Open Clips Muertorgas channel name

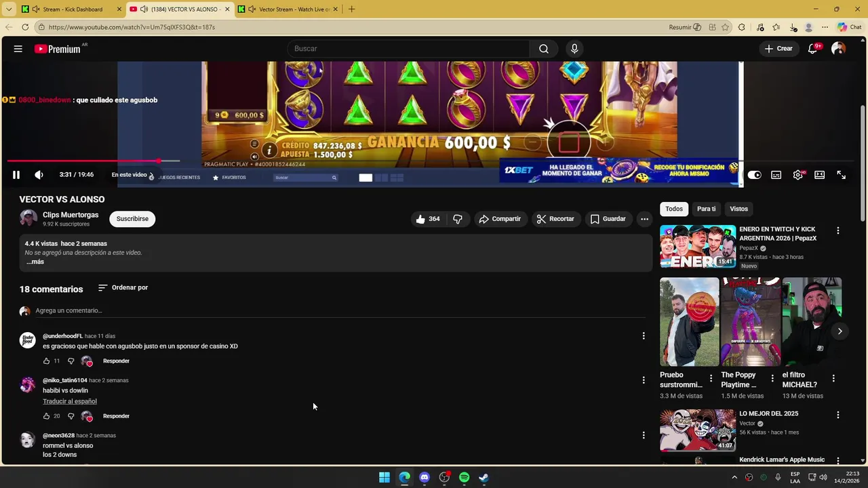coord(71,215)
